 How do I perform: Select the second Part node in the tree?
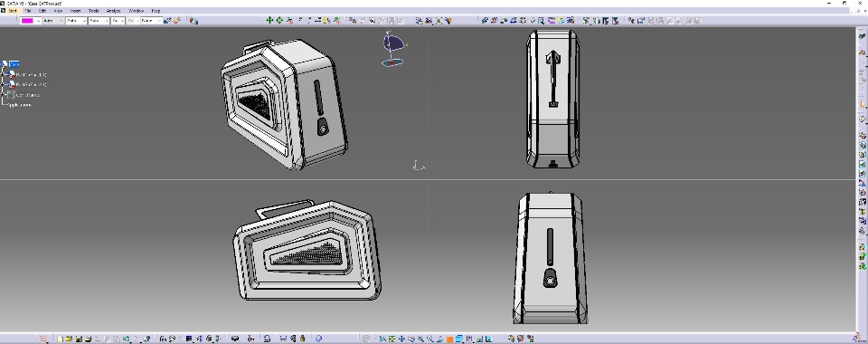click(x=31, y=84)
